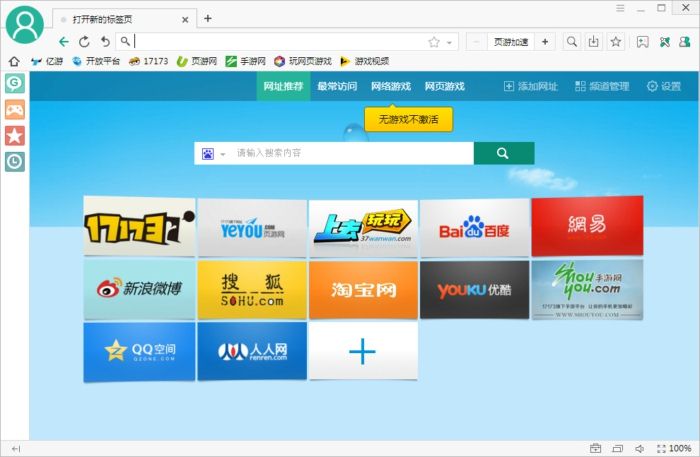Open the 开放平台 bookmark
The image size is (700, 457).
click(96, 61)
